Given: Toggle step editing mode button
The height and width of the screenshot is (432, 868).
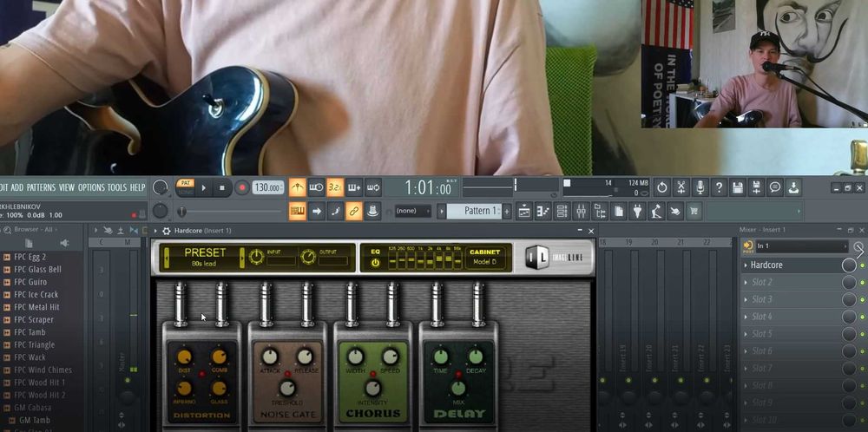Looking at the screenshot, I should [x=335, y=211].
